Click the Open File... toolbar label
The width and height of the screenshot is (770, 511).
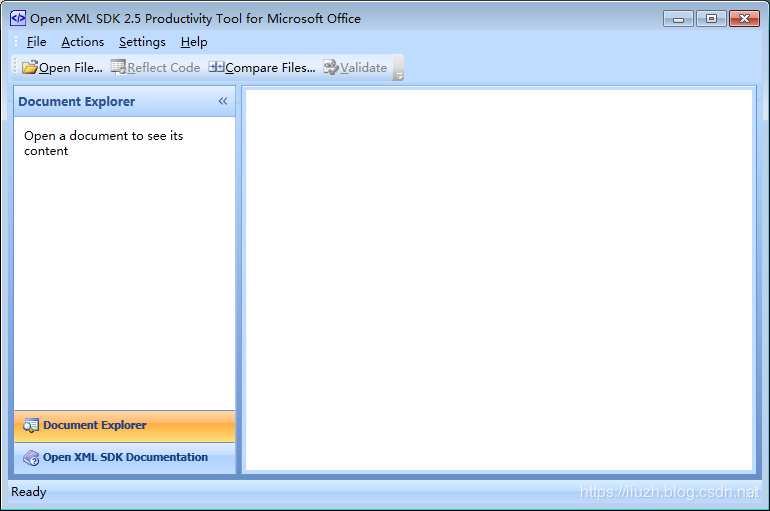click(x=71, y=68)
